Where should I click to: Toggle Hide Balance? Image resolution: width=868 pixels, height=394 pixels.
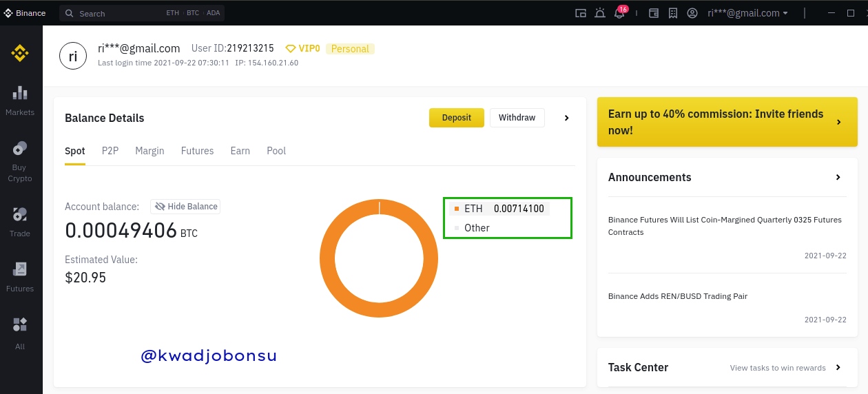[185, 206]
